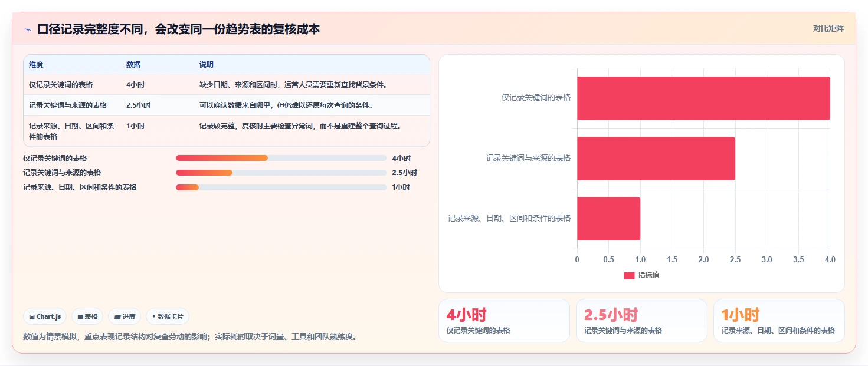Click the 对比矩阵 tag at top right
This screenshot has height=366, width=868.
coord(828,28)
